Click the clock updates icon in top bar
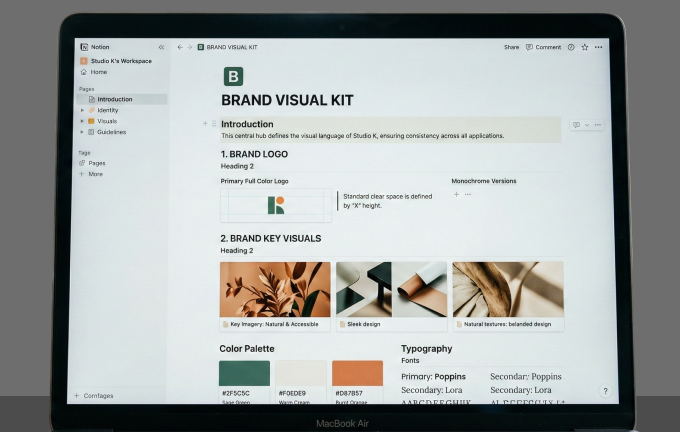 point(571,47)
